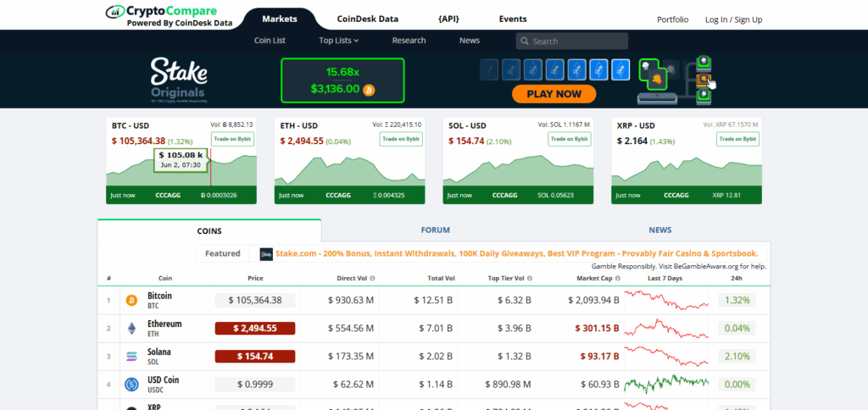Image resolution: width=868 pixels, height=410 pixels.
Task: Open the Events tab
Action: pyautogui.click(x=513, y=19)
